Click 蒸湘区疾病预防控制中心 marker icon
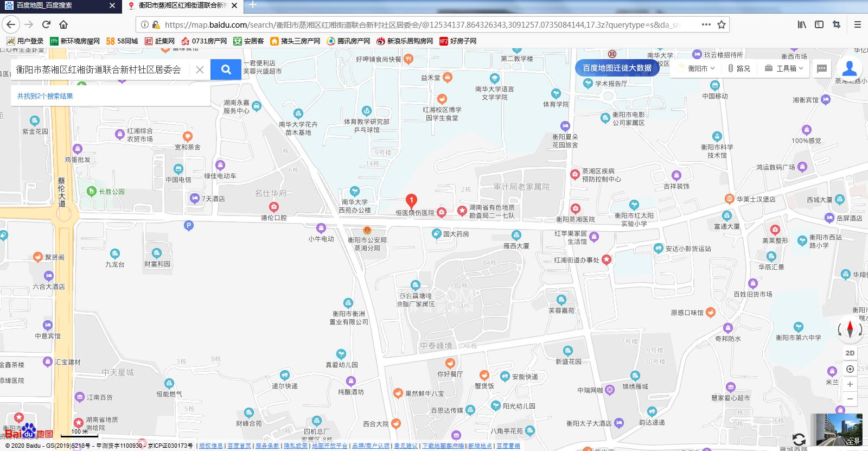The image size is (868, 451). (575, 175)
